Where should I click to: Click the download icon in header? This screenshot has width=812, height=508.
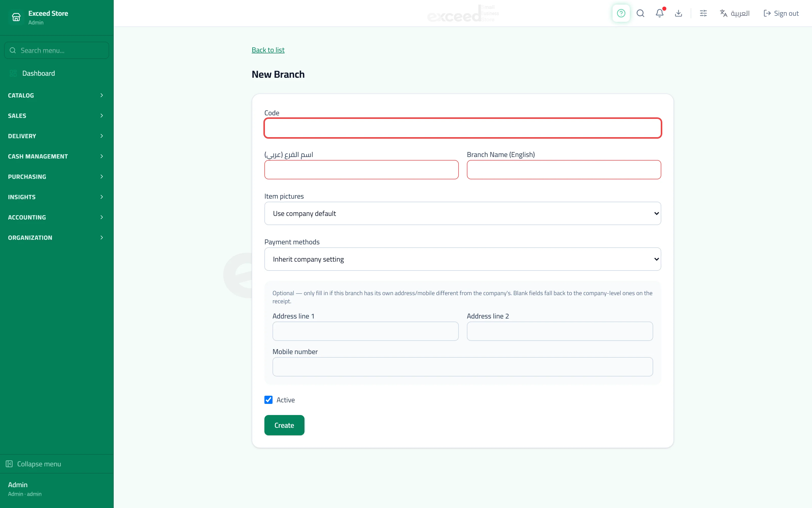[x=679, y=13]
